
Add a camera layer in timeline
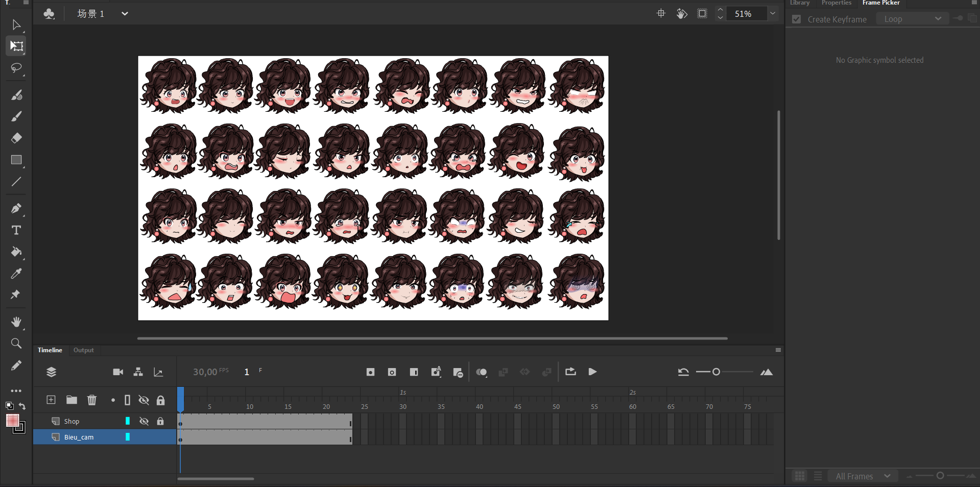[x=118, y=372]
